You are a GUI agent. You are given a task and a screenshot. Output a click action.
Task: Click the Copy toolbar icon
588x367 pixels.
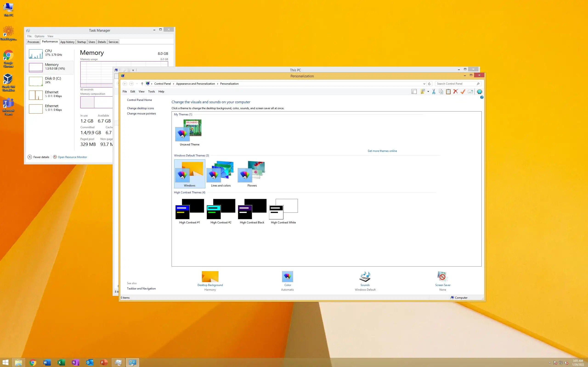tap(441, 92)
